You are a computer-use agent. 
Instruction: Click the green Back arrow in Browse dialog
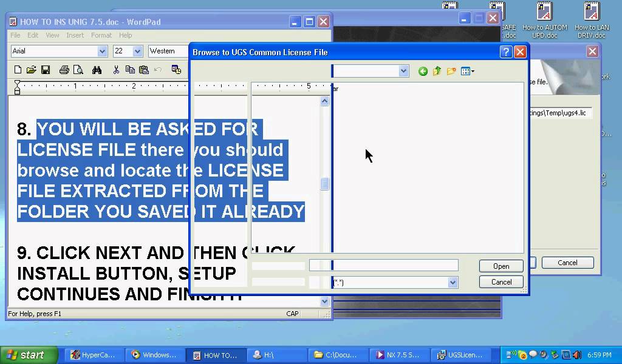tap(423, 72)
